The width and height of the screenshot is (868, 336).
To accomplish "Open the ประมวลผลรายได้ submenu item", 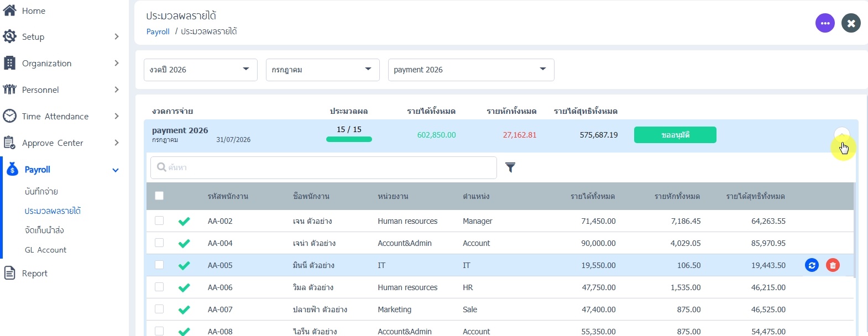I will pos(53,211).
